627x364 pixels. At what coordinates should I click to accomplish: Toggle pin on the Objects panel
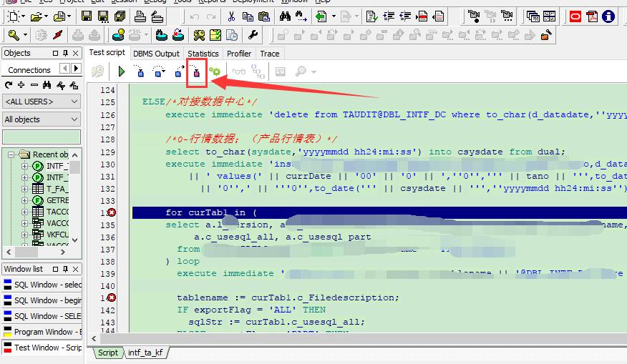click(65, 53)
